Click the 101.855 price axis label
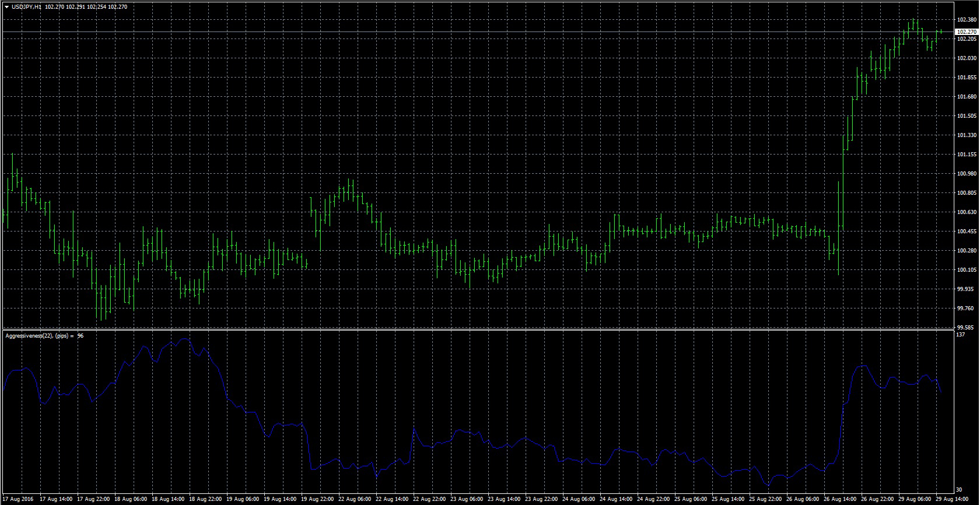The image size is (980, 505). [x=967, y=78]
